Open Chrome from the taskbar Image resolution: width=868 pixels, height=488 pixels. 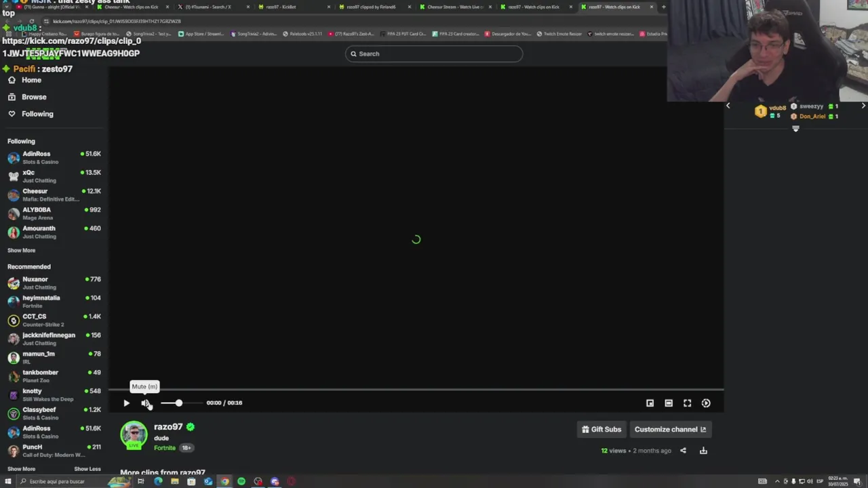pos(224,482)
